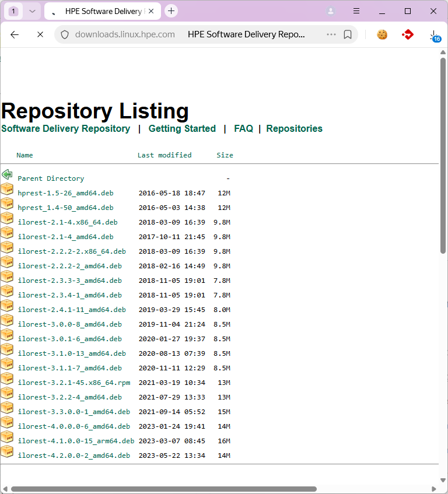Click the shield site-protection icon

tap(65, 34)
